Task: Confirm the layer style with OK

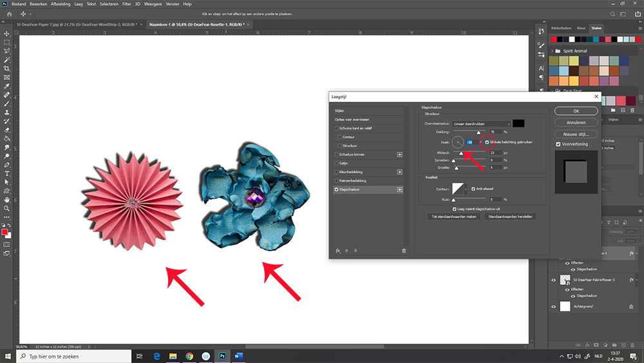Action: 576,111
